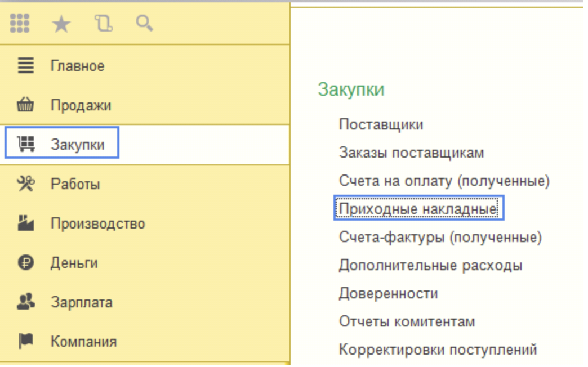Click the search magnifier icon

tap(144, 24)
